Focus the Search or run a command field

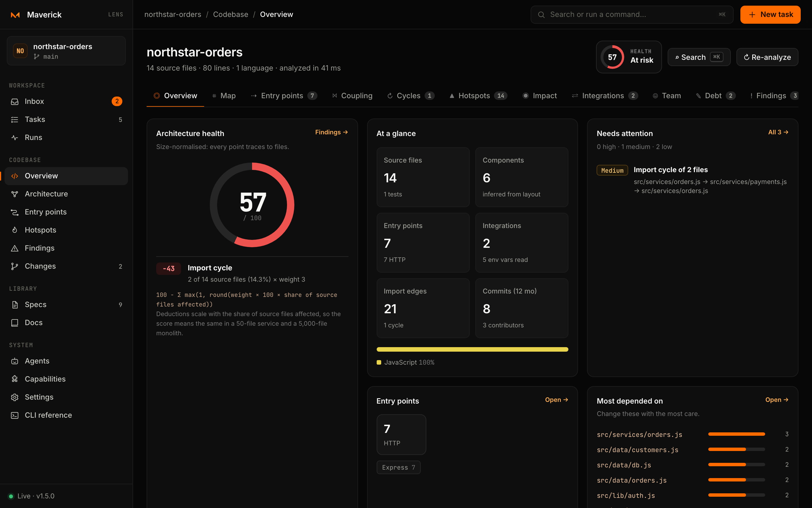click(632, 15)
